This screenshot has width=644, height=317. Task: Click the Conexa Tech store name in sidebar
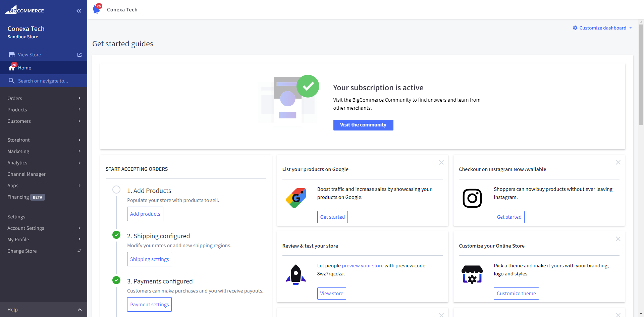point(26,29)
